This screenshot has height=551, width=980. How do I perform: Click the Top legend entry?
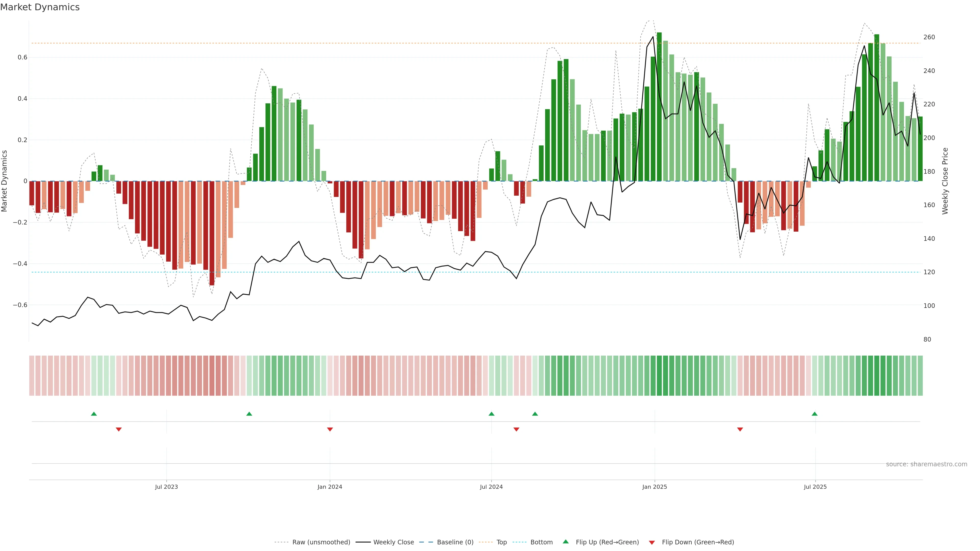pos(501,542)
